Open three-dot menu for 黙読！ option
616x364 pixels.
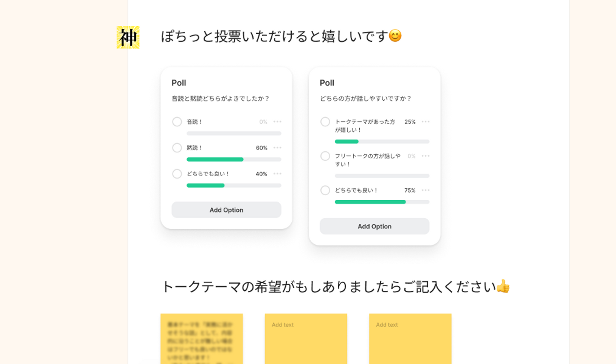pos(277,148)
